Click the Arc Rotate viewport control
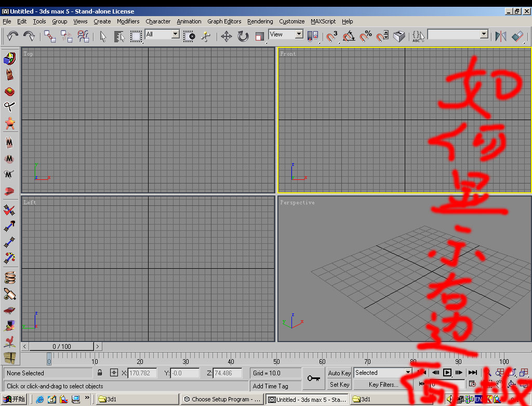 coord(511,384)
